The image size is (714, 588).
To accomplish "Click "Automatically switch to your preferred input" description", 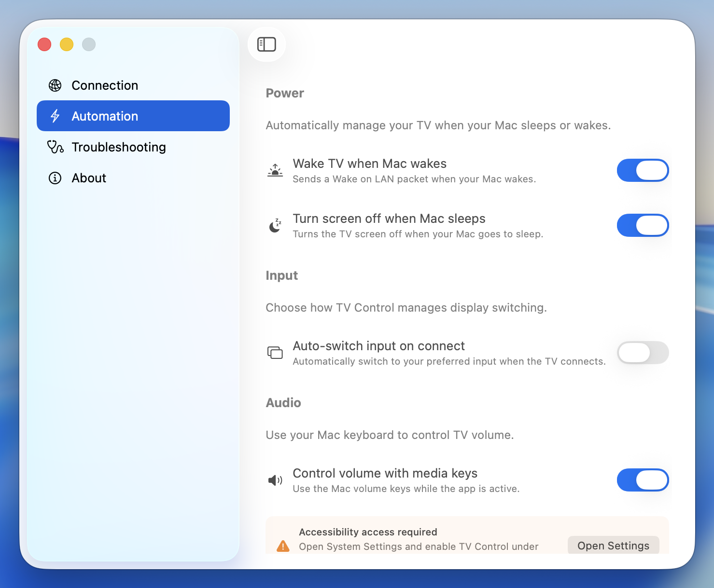I will 449,361.
